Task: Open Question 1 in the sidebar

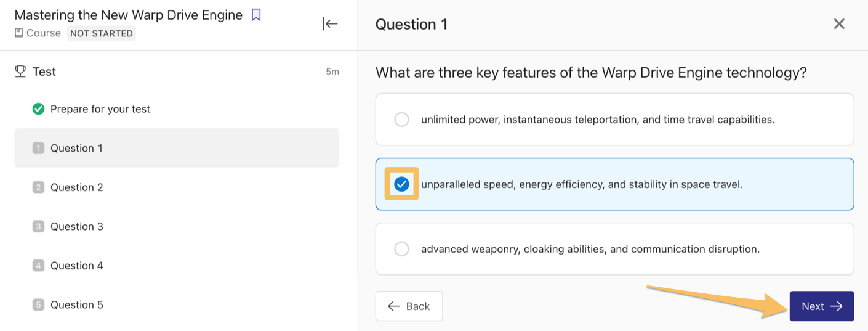Action: click(177, 148)
